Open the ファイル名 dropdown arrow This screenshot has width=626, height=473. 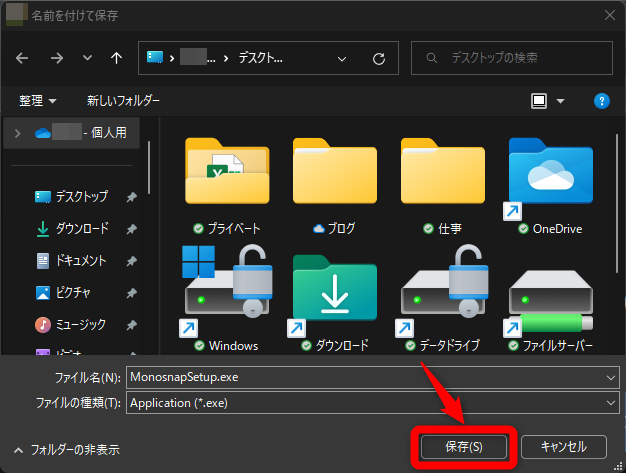click(611, 378)
